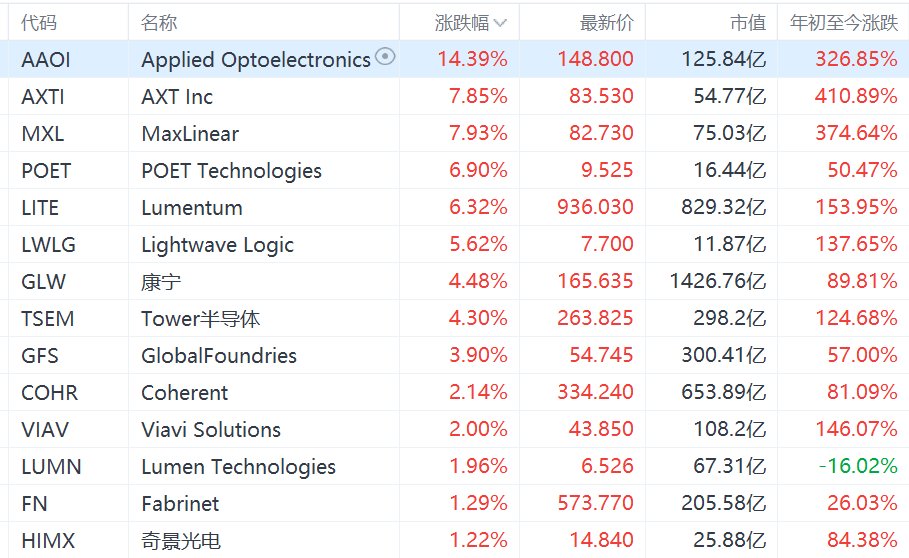Toggle sort arrow on 涨跌幅 column
Screen dimensions: 909x558
(500, 23)
